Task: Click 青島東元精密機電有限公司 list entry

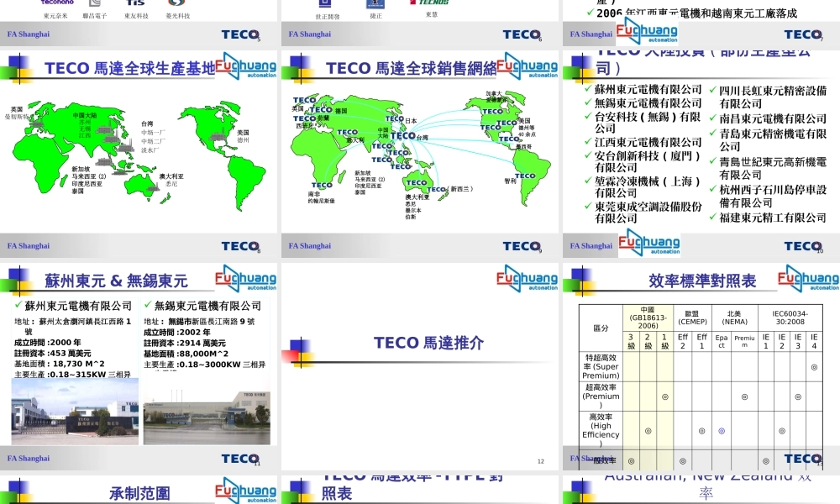Action: tap(772, 139)
